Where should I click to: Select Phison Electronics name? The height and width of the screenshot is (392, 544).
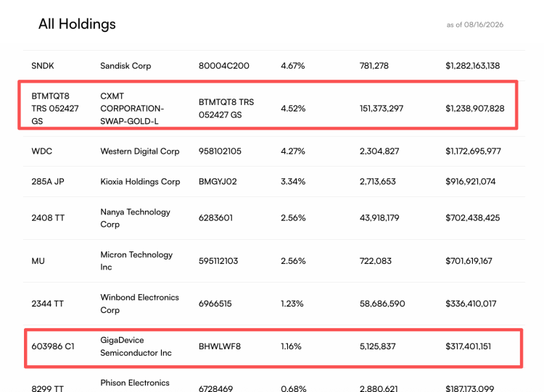(x=135, y=383)
